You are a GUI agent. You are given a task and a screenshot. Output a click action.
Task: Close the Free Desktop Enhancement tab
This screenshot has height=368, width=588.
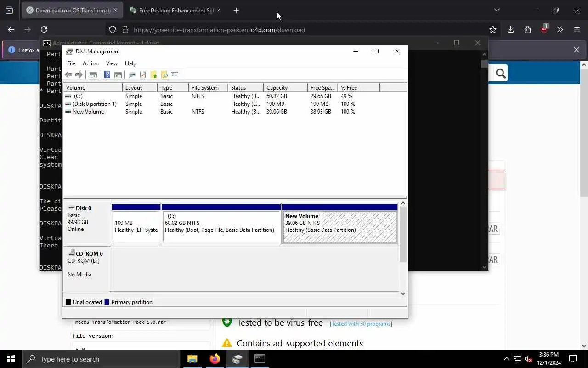click(x=218, y=10)
